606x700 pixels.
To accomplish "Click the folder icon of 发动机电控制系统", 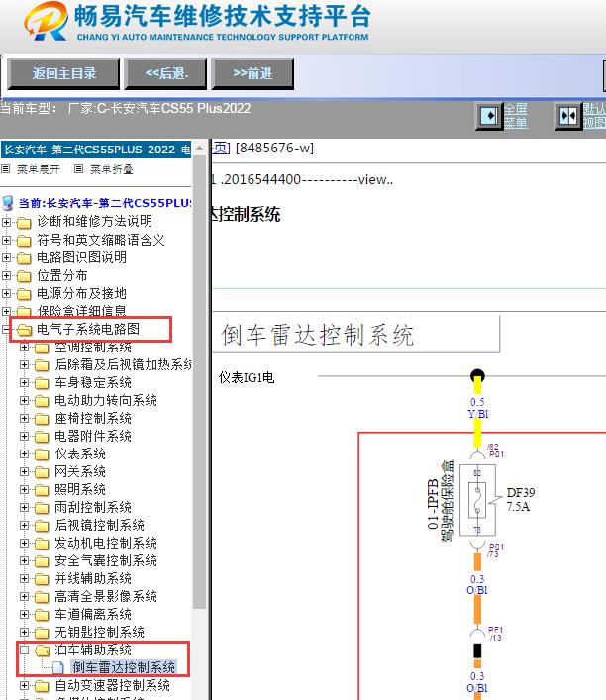I will click(x=42, y=544).
